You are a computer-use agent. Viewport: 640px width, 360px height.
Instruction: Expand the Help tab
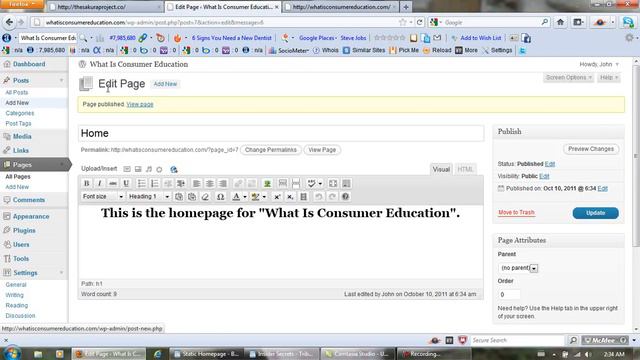(x=609, y=78)
